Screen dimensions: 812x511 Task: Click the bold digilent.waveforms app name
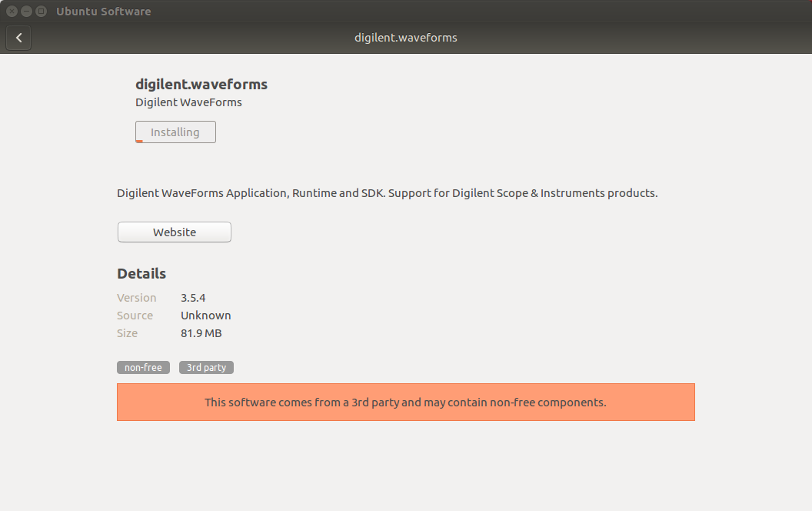pyautogui.click(x=201, y=85)
